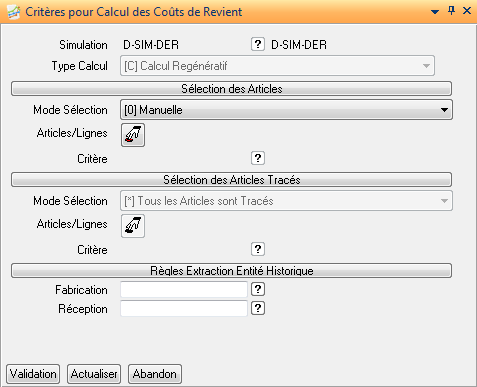Open the Fabrication rule lookup question mark
The width and height of the screenshot is (477, 387).
(x=258, y=289)
